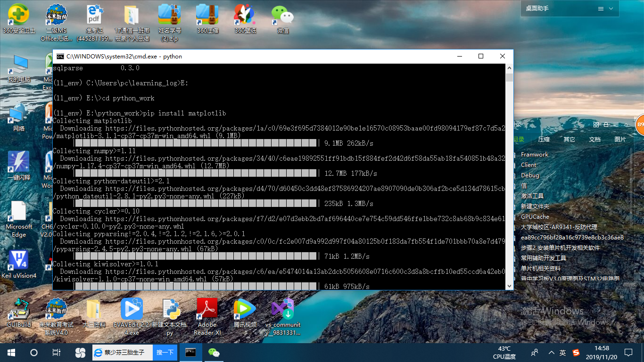The height and width of the screenshot is (362, 644).
Task: Launch Adobe Reader XI desktop shortcut
Action: coord(207,317)
